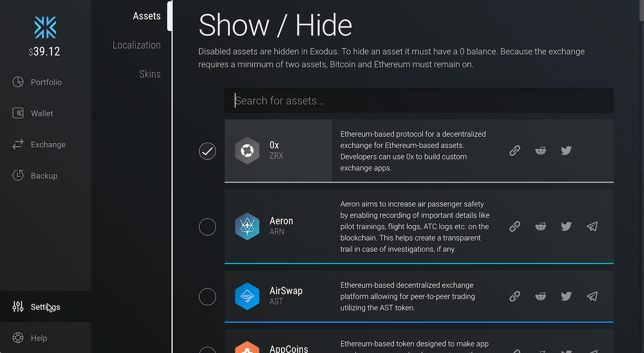Click the Settings sliders icon
Image resolution: width=644 pixels, height=353 pixels.
pos(18,307)
